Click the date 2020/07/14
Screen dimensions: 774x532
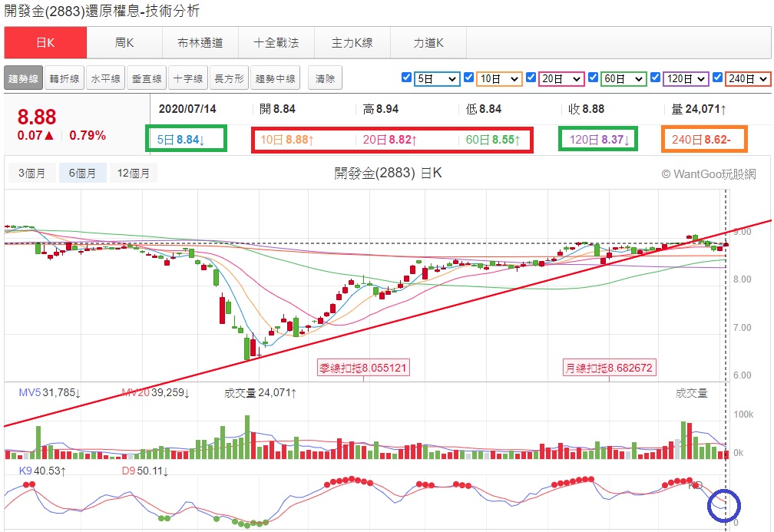[187, 109]
